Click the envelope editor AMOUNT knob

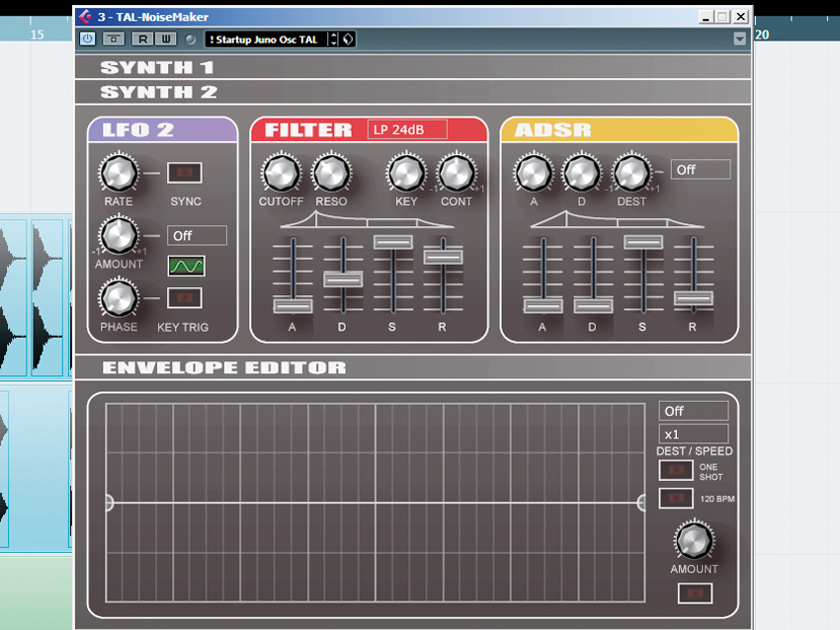pyautogui.click(x=695, y=540)
